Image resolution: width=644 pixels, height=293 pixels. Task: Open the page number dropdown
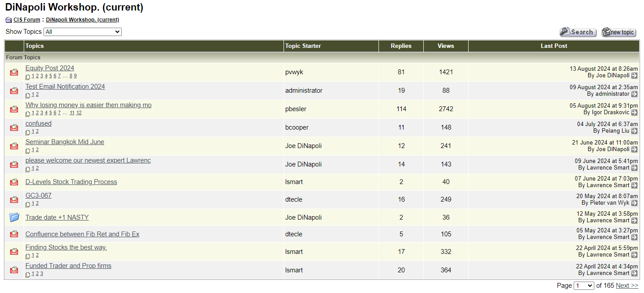(584, 286)
